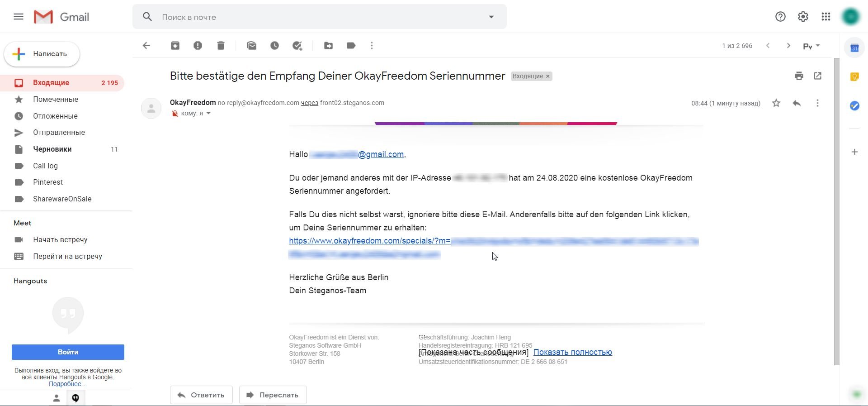
Task: Star this message
Action: pos(776,103)
